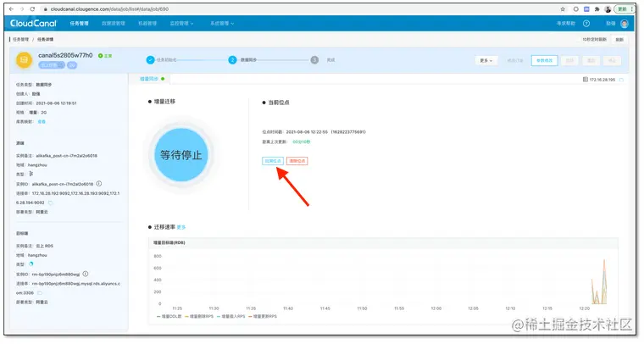Click the 刷新 button
Viewport: 644px width, 344px height.
(x=619, y=40)
